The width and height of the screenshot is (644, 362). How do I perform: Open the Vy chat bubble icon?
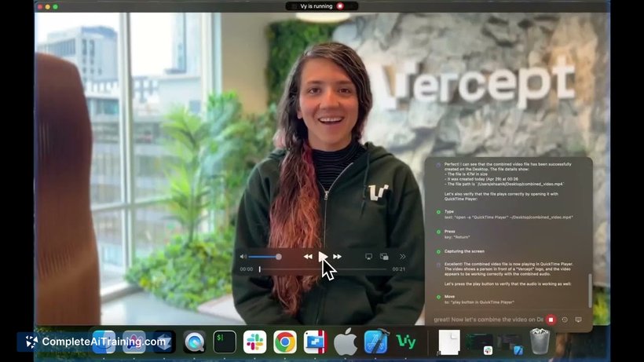[578, 320]
